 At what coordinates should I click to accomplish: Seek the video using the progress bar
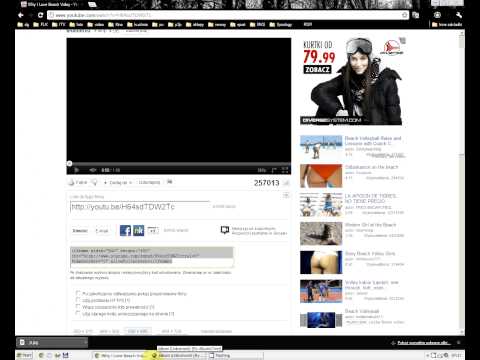point(179,163)
